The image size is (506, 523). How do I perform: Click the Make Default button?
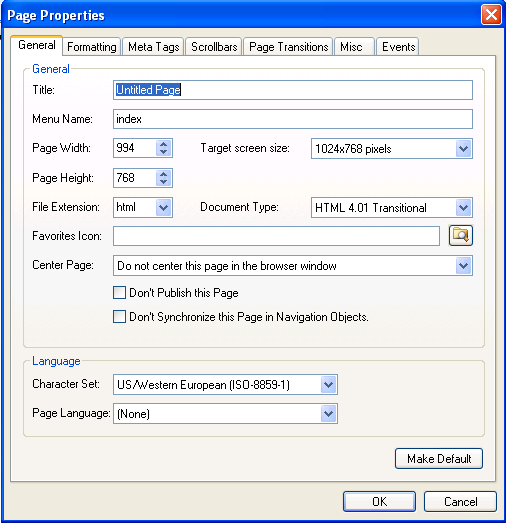[439, 459]
